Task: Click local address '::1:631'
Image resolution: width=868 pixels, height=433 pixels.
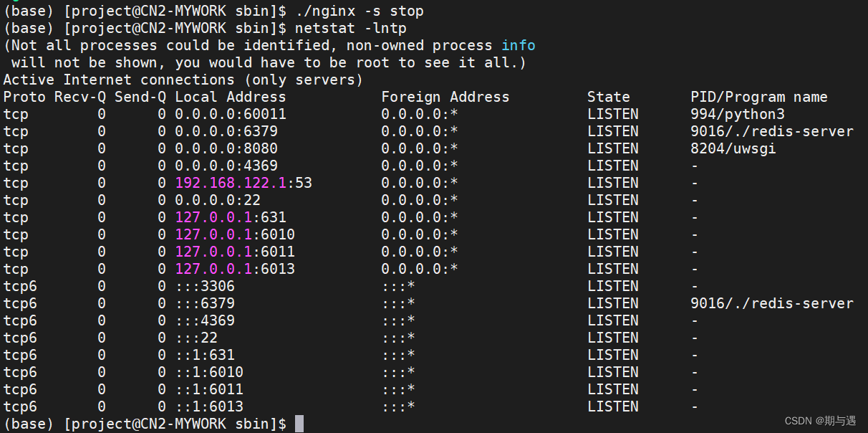Action: coord(205,356)
